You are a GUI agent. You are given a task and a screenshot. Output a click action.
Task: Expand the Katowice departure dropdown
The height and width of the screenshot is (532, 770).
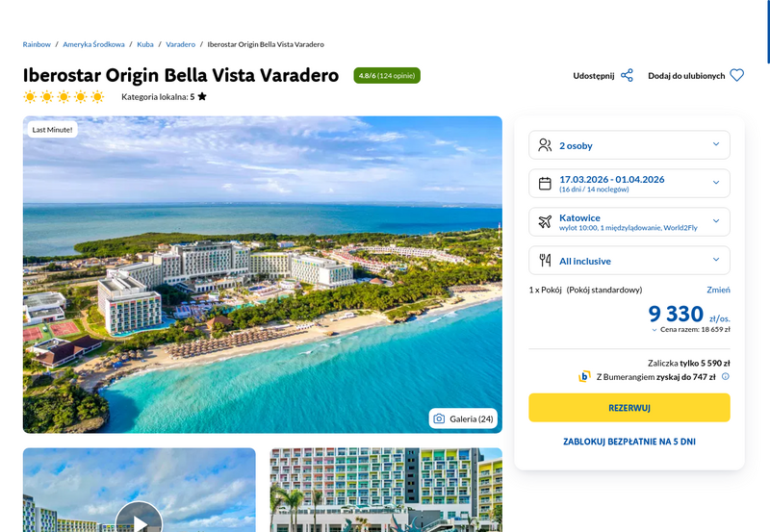coord(629,222)
